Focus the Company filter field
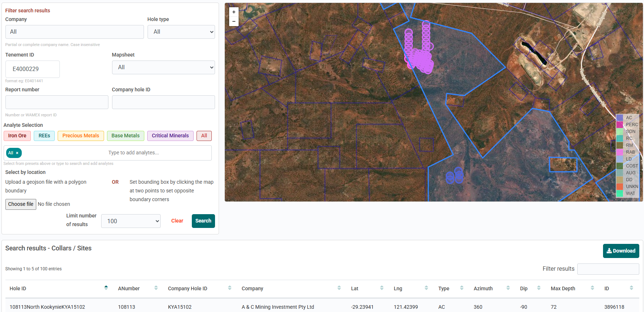Image resolution: width=644 pixels, height=312 pixels. point(75,32)
